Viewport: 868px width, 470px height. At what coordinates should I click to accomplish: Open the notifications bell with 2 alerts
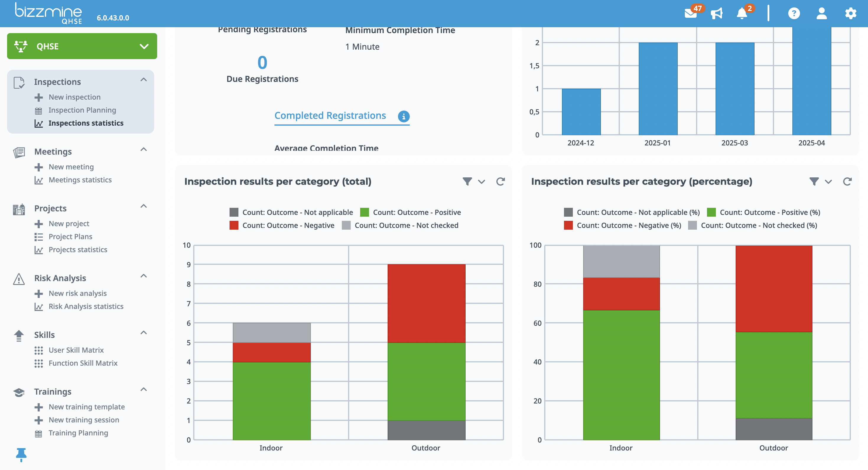point(741,14)
